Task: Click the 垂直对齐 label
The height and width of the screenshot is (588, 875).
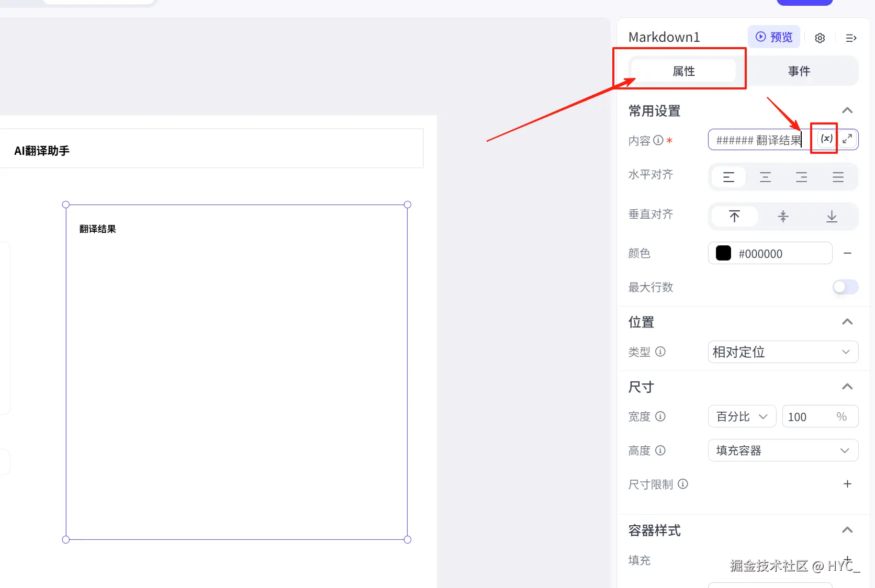Action: [x=650, y=214]
